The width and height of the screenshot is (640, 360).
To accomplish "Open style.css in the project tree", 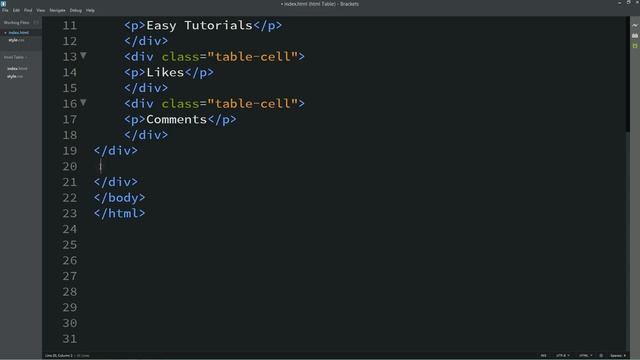I will coord(15,76).
